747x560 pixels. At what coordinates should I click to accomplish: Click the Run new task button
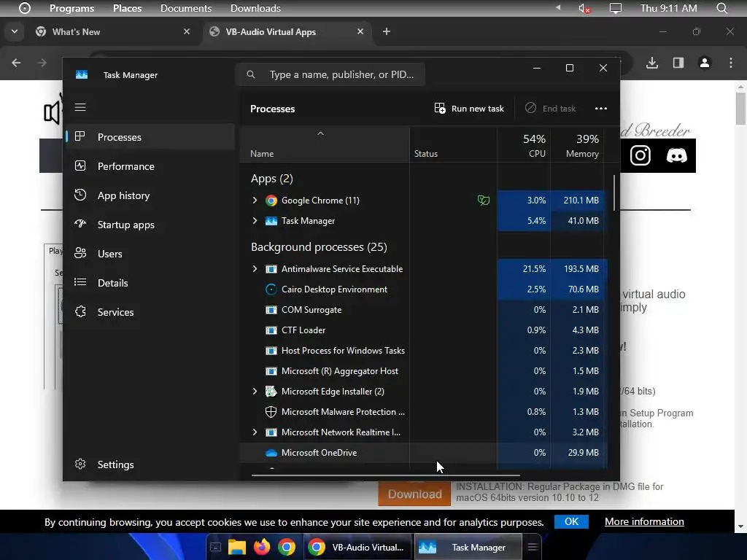point(469,109)
